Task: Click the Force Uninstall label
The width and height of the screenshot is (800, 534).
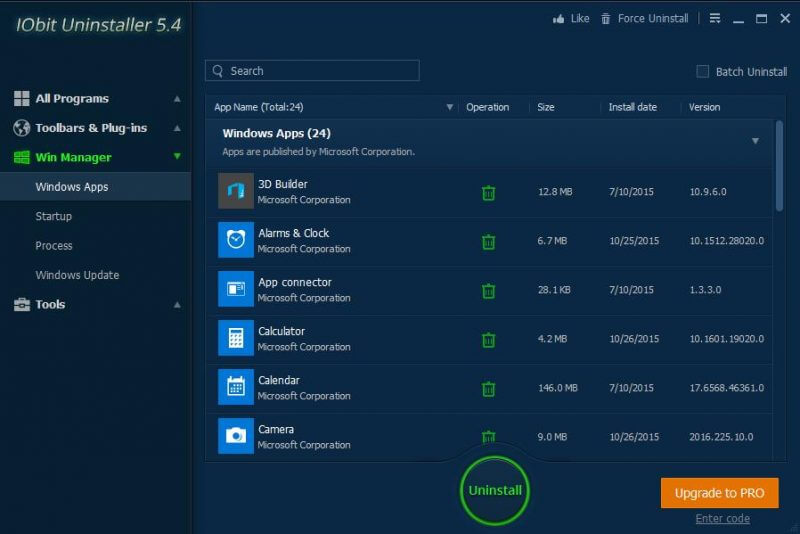Action: click(653, 19)
